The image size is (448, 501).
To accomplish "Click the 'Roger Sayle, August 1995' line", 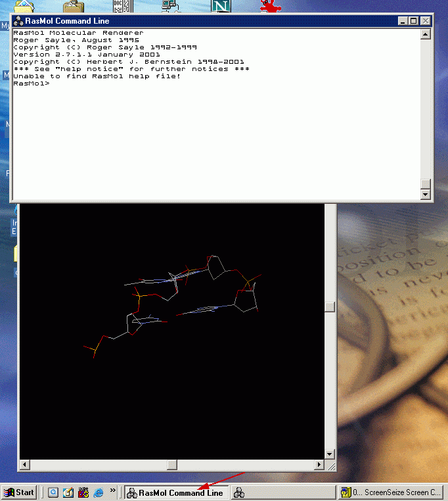I will point(76,40).
